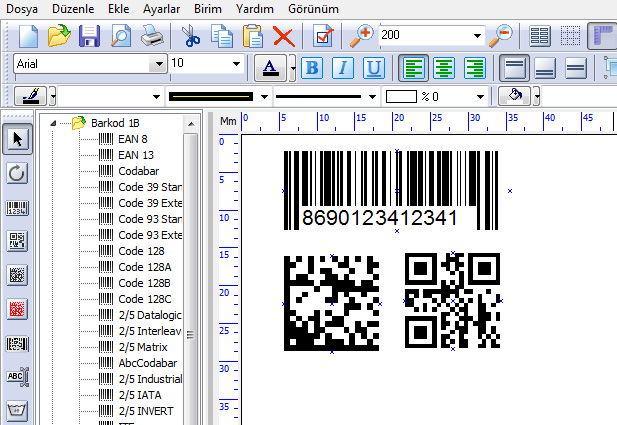Image resolution: width=617 pixels, height=425 pixels.
Task: Select the wash care symbol tool
Action: 17,411
